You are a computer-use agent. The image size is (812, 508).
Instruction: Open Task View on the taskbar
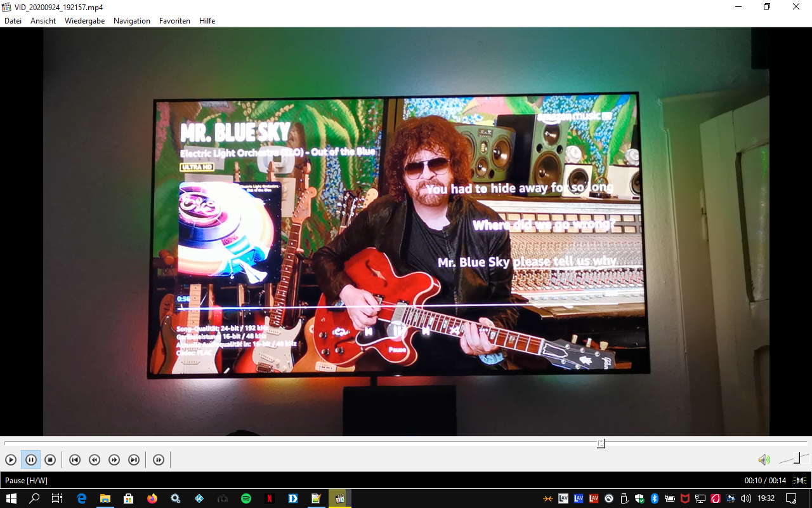pyautogui.click(x=57, y=498)
